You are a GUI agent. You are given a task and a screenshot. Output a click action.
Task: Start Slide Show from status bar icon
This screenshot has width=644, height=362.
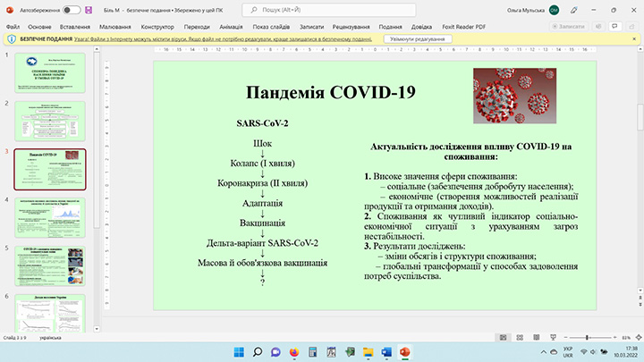[x=554, y=337]
